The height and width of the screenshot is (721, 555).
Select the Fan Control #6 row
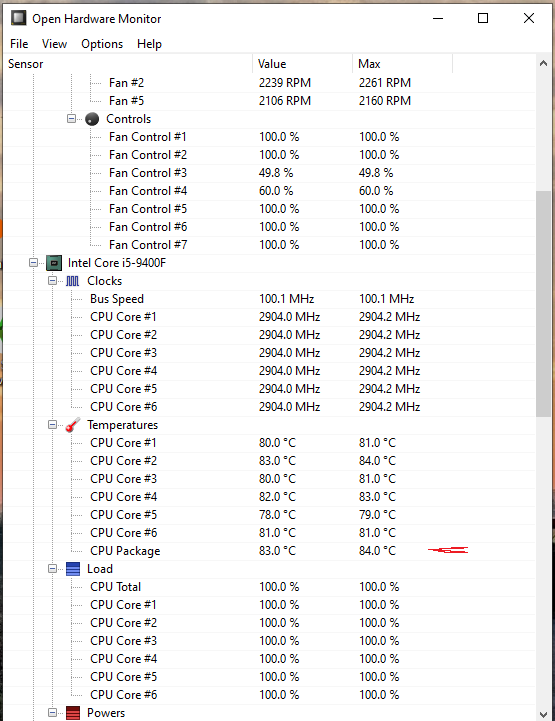(269, 227)
